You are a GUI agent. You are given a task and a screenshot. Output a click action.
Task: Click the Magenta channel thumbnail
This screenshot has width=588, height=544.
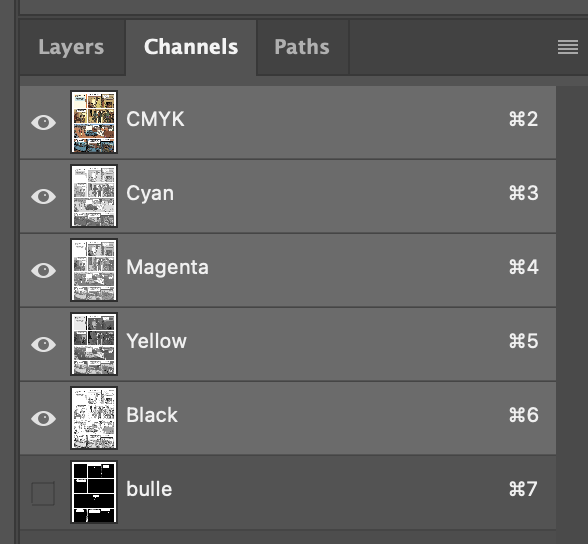click(x=94, y=270)
